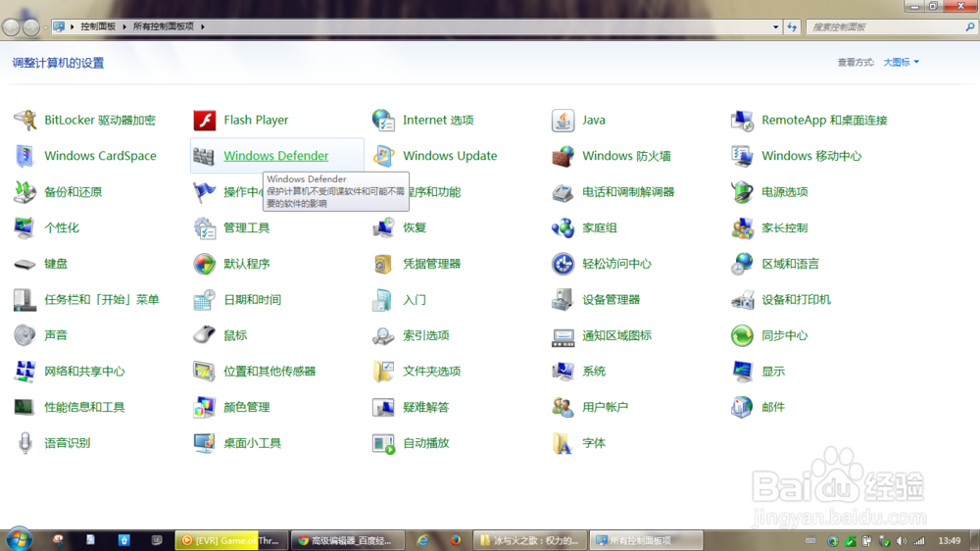Open the 用户帐户 link
Screen dimensions: 980x551
pos(605,407)
